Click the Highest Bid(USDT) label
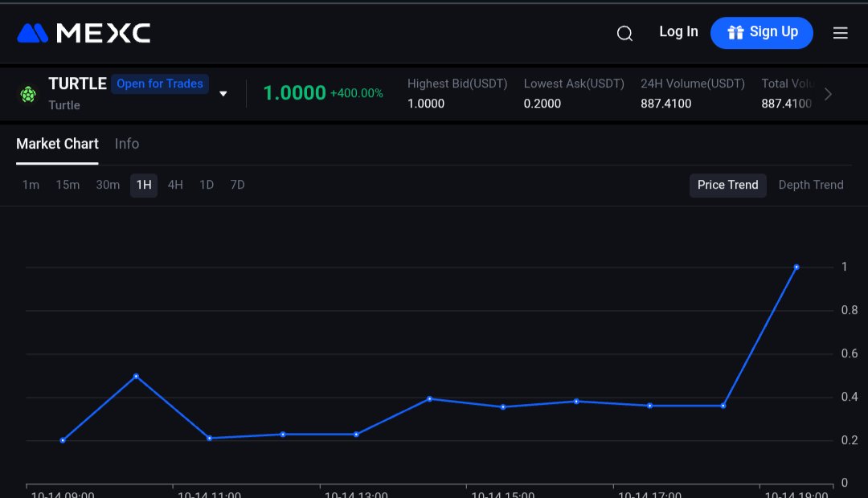868x498 pixels. [457, 84]
